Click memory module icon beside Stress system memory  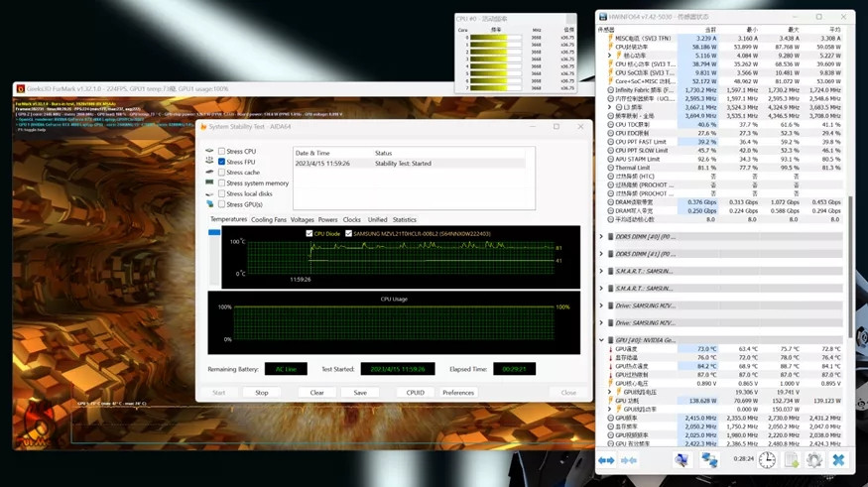click(x=209, y=183)
